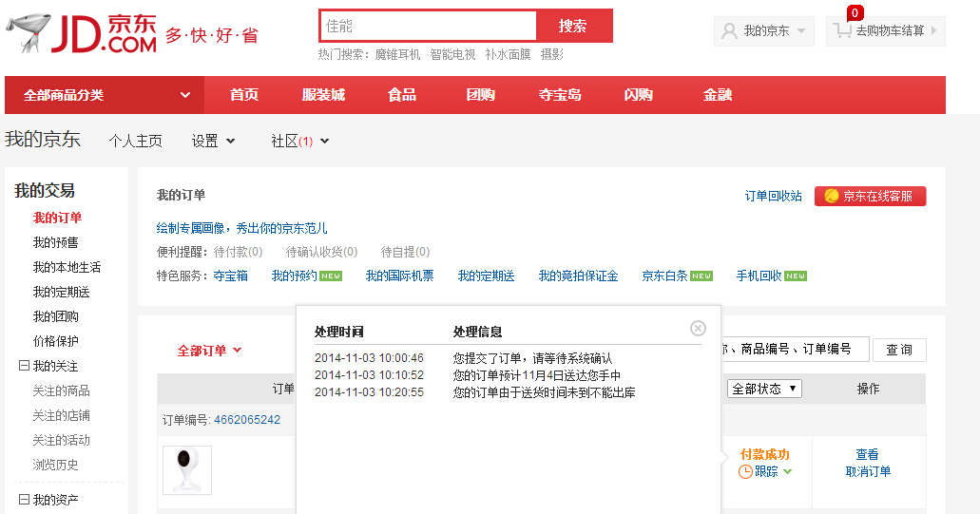Open the 订单回收站 link
This screenshot has width=980, height=514.
(x=773, y=196)
